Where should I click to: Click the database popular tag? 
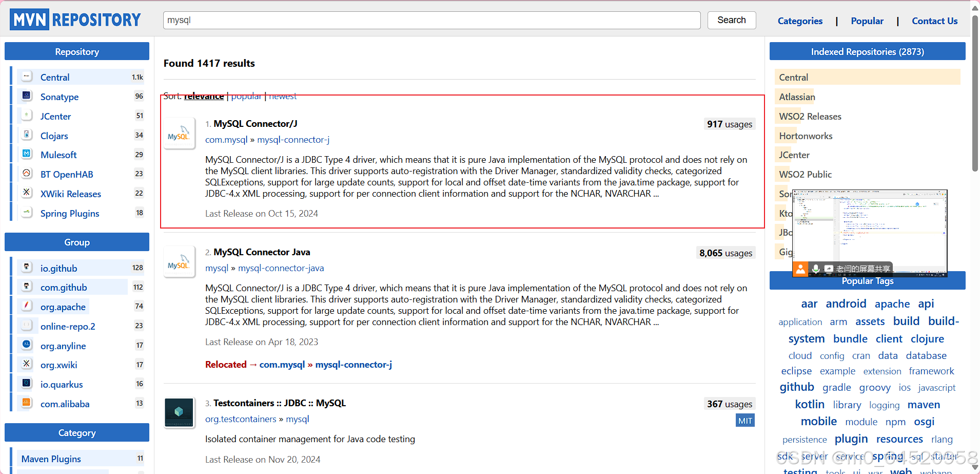(926, 355)
